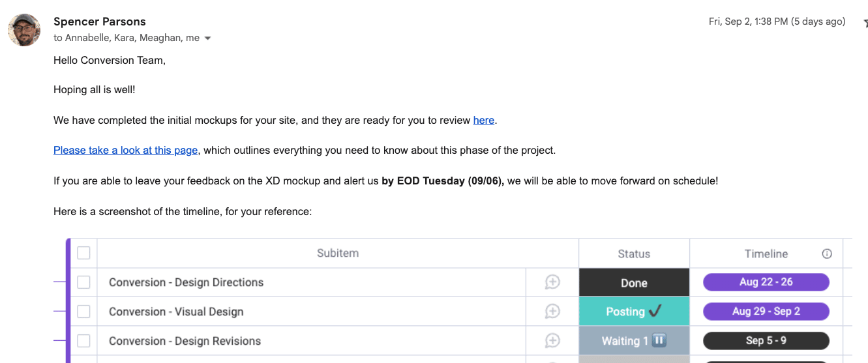
Task: Check the Conversion - Design Directions checkbox
Action: (84, 282)
